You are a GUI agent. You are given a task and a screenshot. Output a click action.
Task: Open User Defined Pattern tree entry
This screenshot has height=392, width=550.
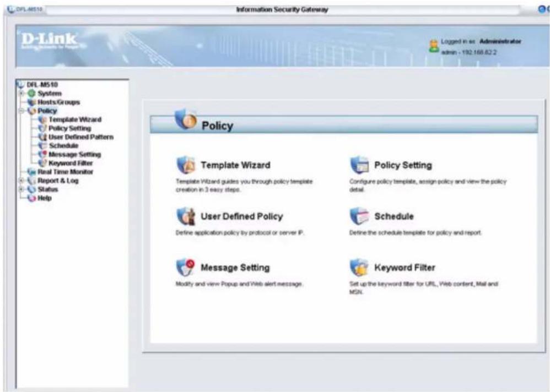[81, 137]
